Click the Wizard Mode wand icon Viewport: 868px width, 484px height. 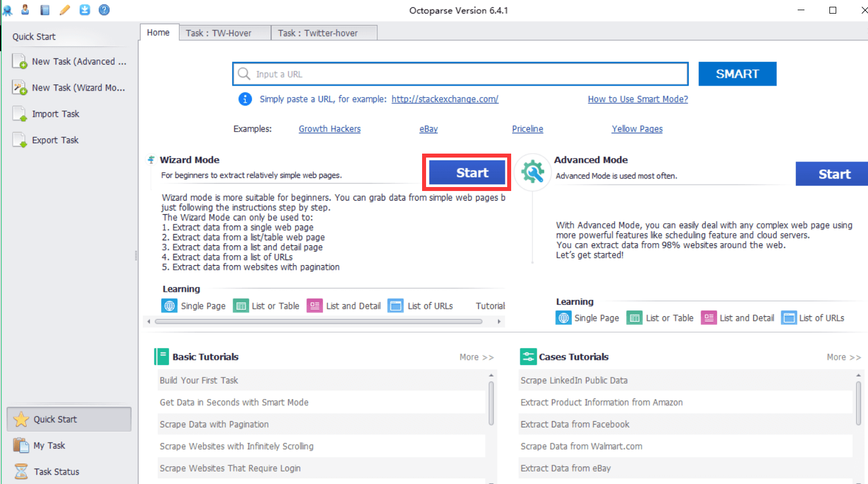click(151, 160)
